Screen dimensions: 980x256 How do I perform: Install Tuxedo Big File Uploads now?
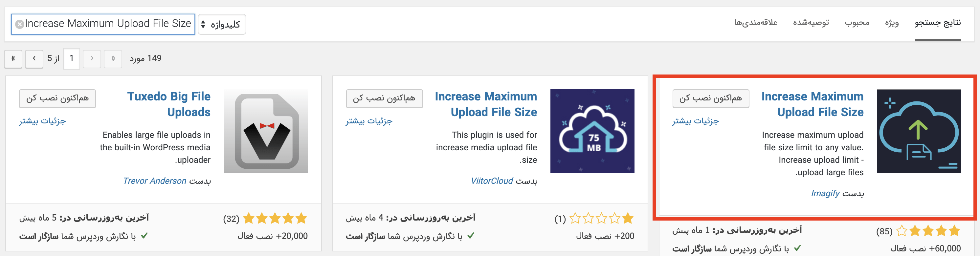point(57,98)
